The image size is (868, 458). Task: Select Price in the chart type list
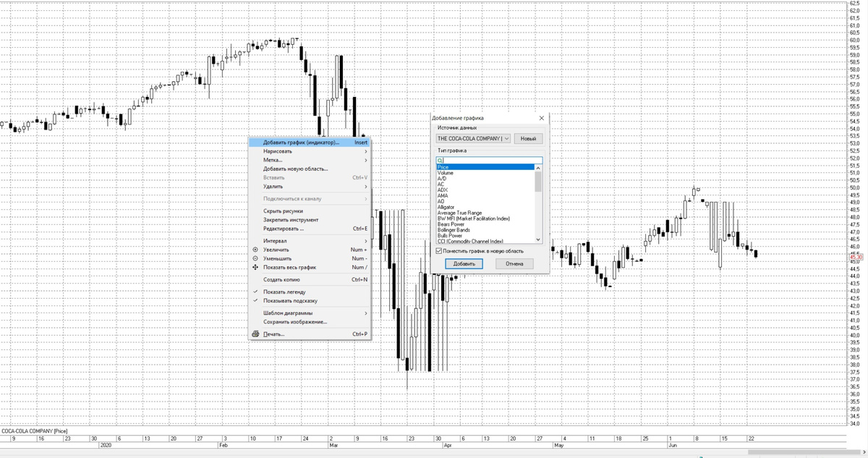(x=485, y=167)
